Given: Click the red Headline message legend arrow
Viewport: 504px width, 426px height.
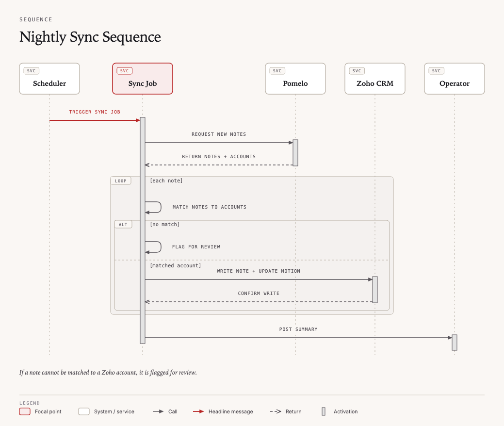Looking at the screenshot, I should click(198, 411).
